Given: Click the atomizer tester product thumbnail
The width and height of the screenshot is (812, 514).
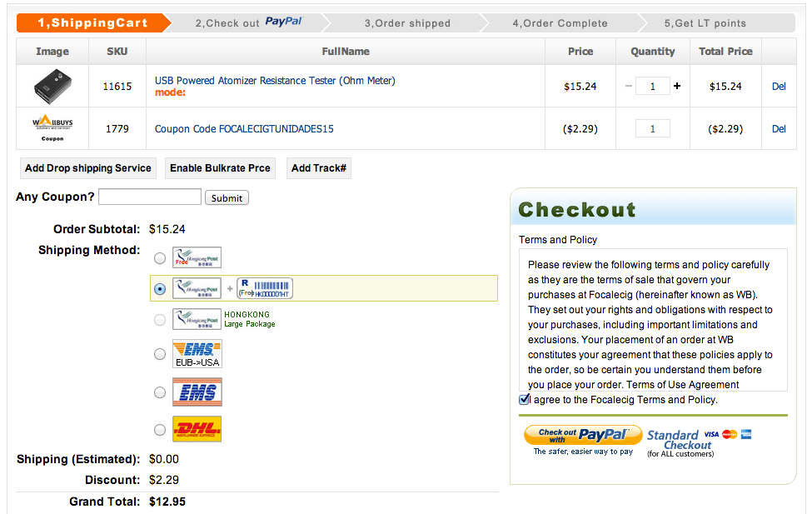Looking at the screenshot, I should click(x=52, y=86).
